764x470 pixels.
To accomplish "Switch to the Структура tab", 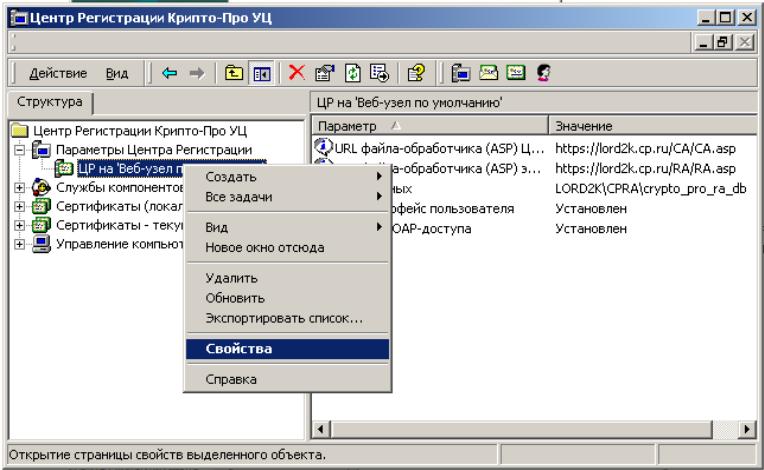I will point(50,102).
